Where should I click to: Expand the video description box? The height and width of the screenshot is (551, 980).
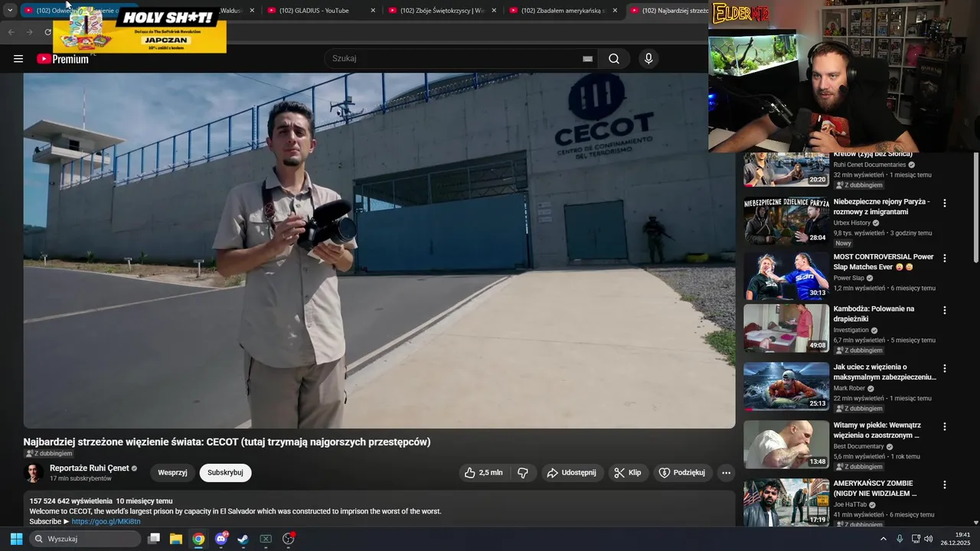379,509
